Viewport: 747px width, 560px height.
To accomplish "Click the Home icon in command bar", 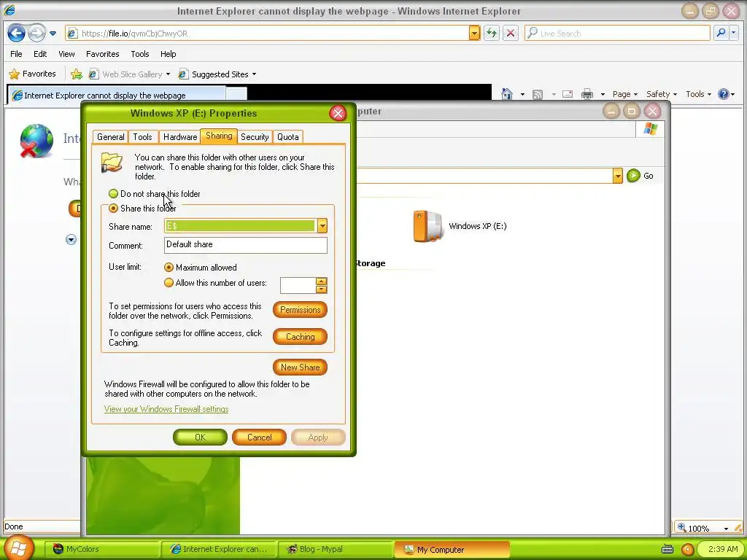I will (507, 94).
